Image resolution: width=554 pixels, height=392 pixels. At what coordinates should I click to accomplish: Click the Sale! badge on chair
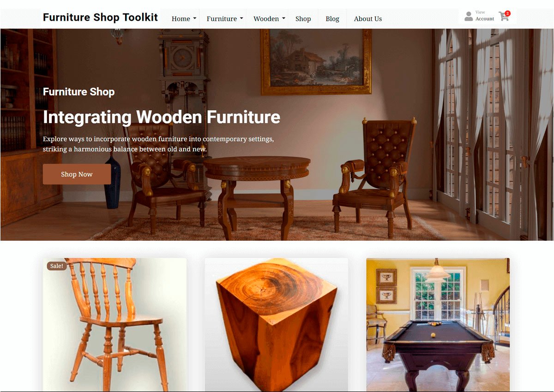[x=57, y=266]
